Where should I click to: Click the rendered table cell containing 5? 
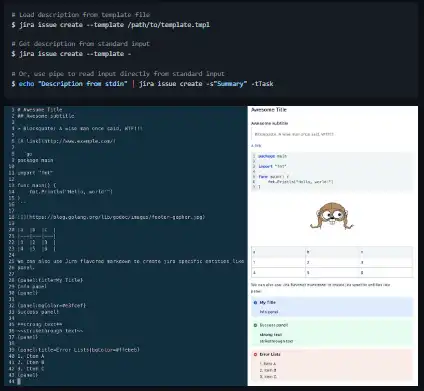click(332, 272)
